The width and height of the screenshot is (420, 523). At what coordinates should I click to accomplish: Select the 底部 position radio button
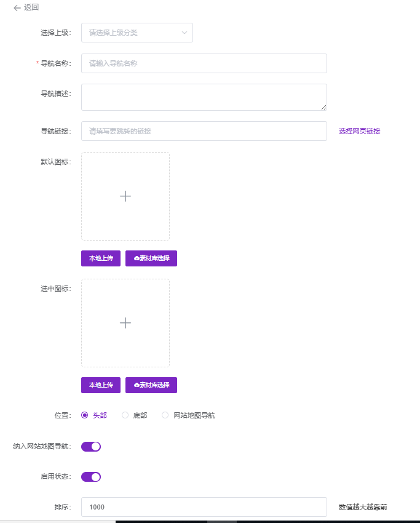point(125,415)
